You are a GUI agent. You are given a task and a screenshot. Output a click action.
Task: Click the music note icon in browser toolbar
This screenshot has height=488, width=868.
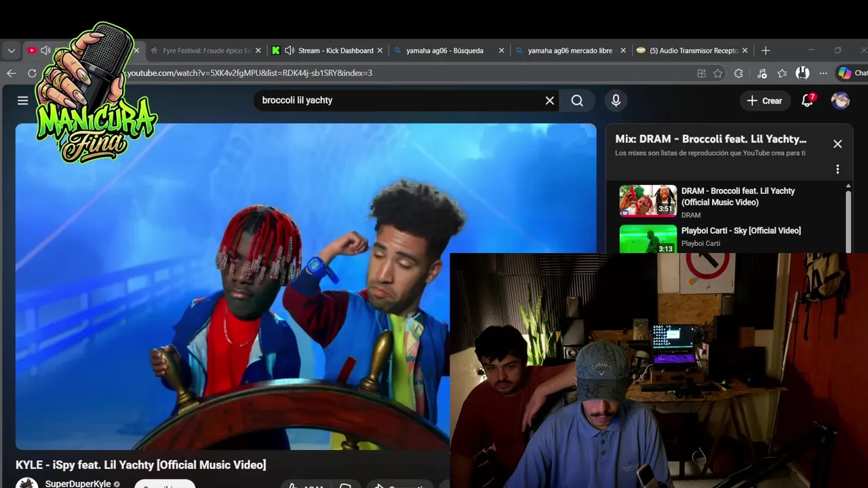(x=762, y=73)
